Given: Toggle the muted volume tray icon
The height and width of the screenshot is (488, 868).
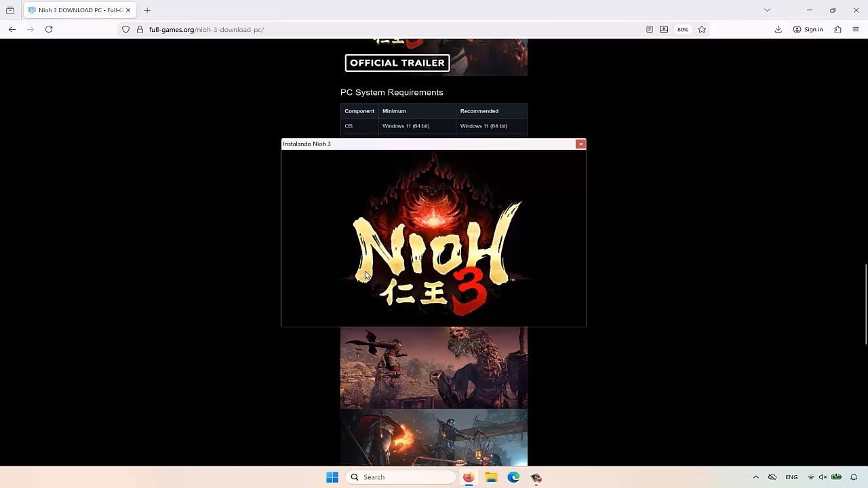Looking at the screenshot, I should (823, 477).
